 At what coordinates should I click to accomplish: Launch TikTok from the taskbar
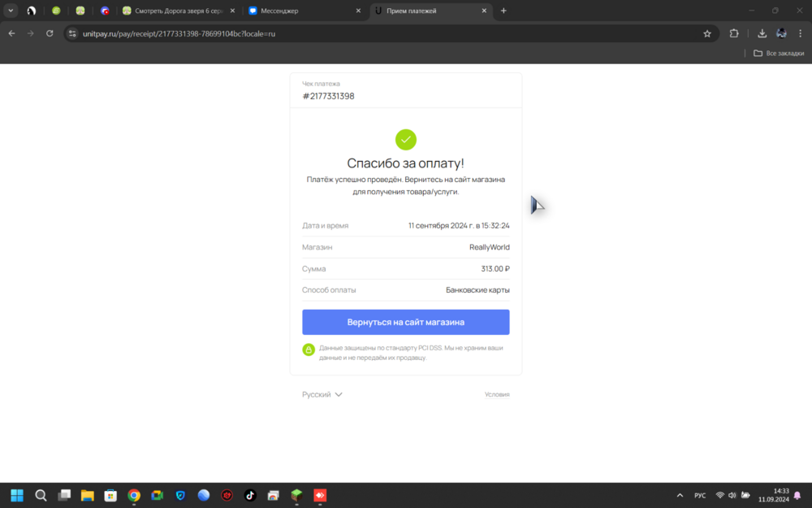250,496
